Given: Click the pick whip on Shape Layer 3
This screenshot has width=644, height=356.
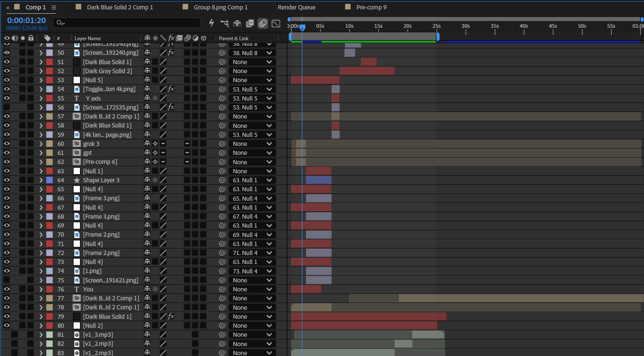Looking at the screenshot, I should [x=222, y=180].
